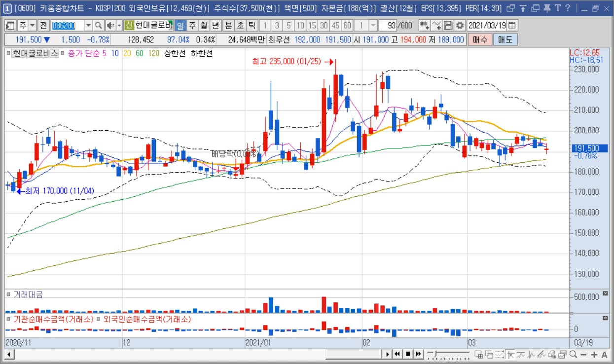This screenshot has width=614, height=364.
Task: Toggle the 거래대금 panel indicator box
Action: (8, 294)
